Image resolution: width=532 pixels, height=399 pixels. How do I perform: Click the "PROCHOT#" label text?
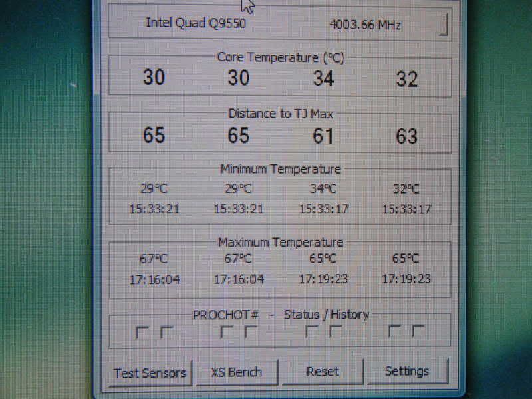(x=225, y=315)
